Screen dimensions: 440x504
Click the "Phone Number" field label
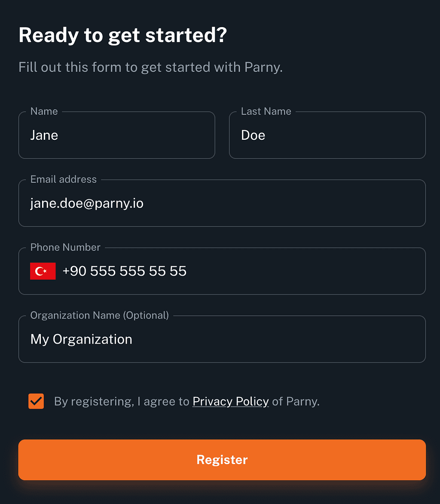[x=65, y=247]
